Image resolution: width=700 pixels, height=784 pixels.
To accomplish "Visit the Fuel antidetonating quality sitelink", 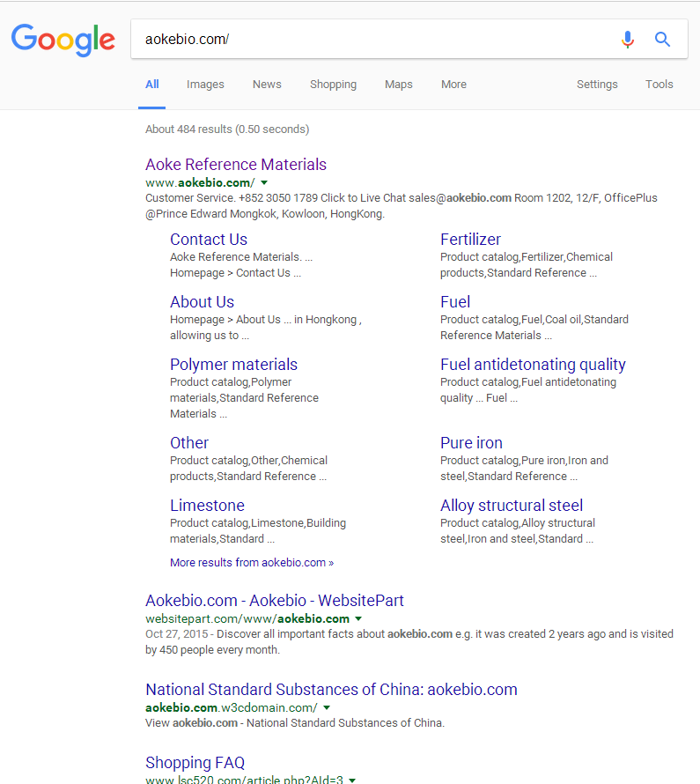I will [x=533, y=365].
